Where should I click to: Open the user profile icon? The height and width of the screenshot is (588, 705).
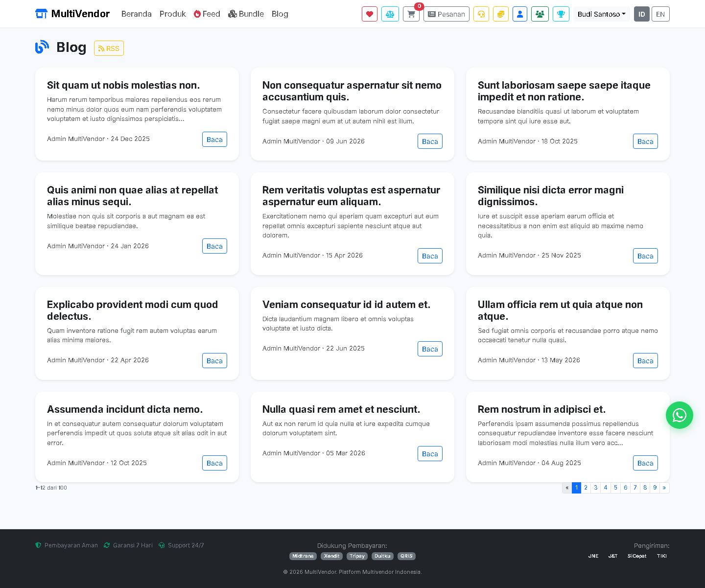(520, 14)
